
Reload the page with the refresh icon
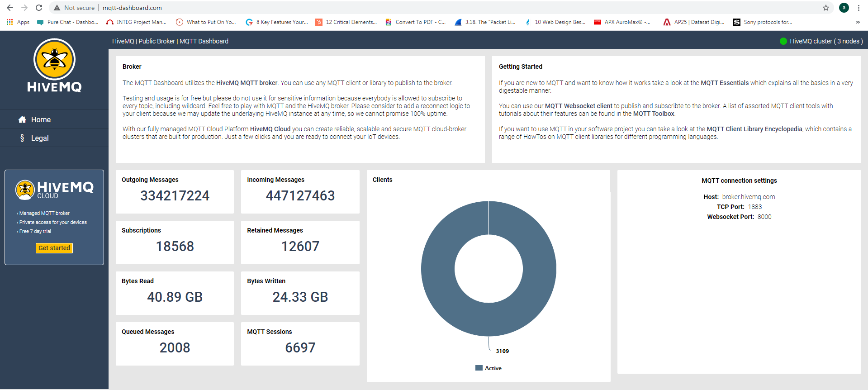39,8
